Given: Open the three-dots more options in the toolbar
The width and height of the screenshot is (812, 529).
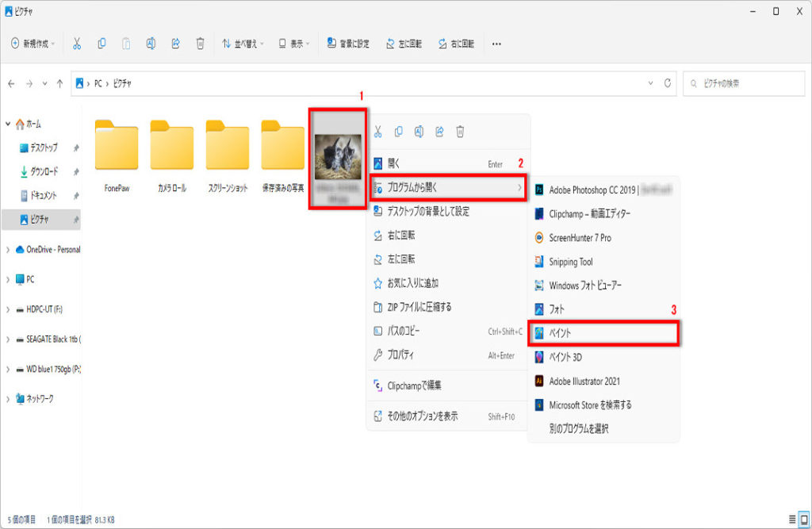Looking at the screenshot, I should tap(496, 44).
